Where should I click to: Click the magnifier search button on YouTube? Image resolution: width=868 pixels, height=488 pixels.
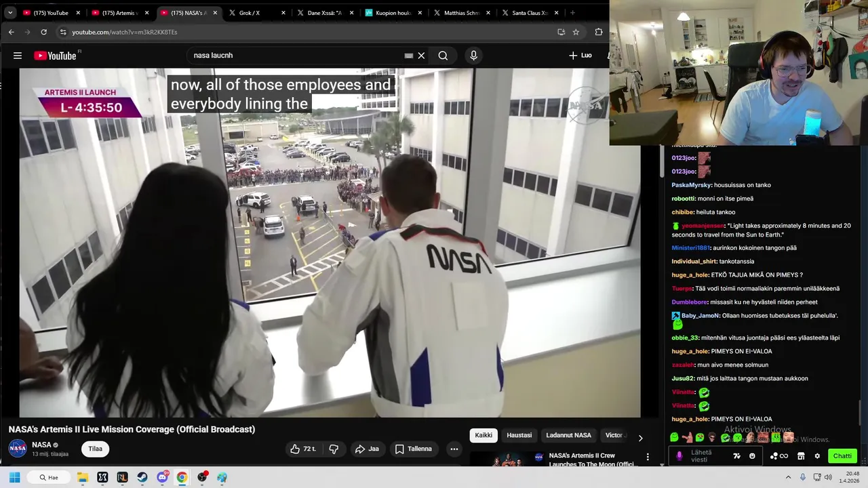(443, 56)
